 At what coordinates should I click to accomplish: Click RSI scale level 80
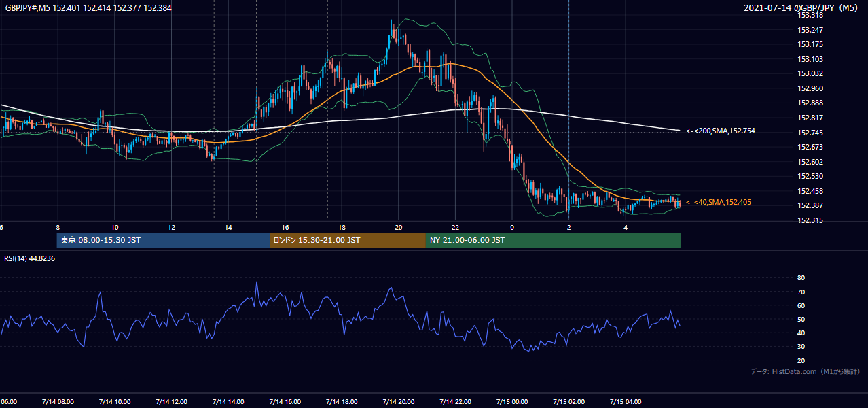pos(801,278)
